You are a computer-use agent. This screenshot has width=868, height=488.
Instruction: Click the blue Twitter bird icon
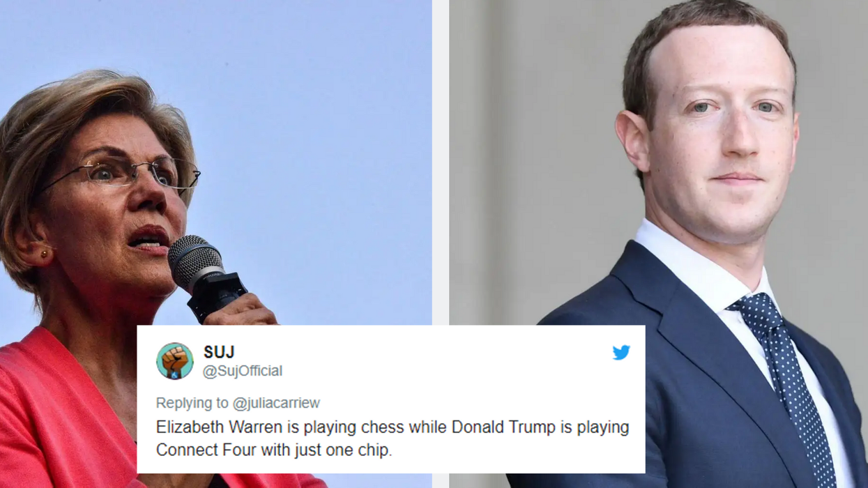coord(621,353)
